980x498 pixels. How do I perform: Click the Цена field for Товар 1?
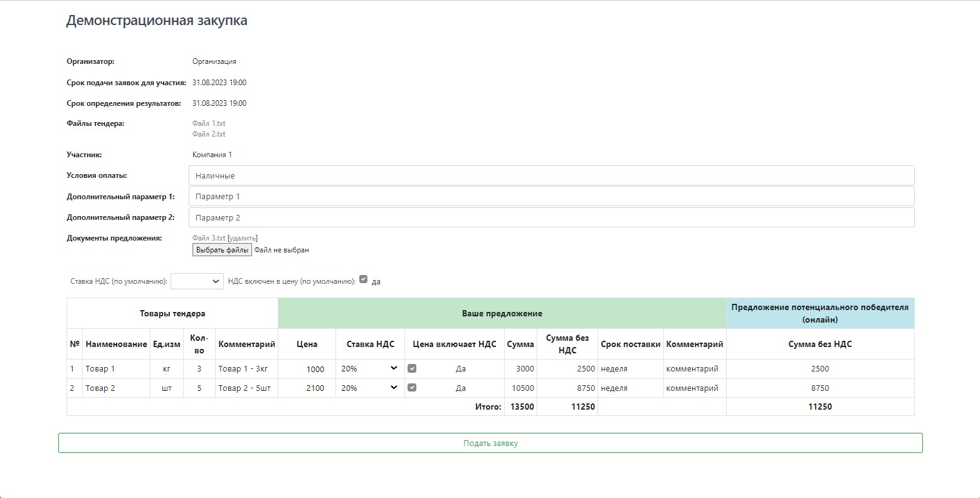click(307, 369)
